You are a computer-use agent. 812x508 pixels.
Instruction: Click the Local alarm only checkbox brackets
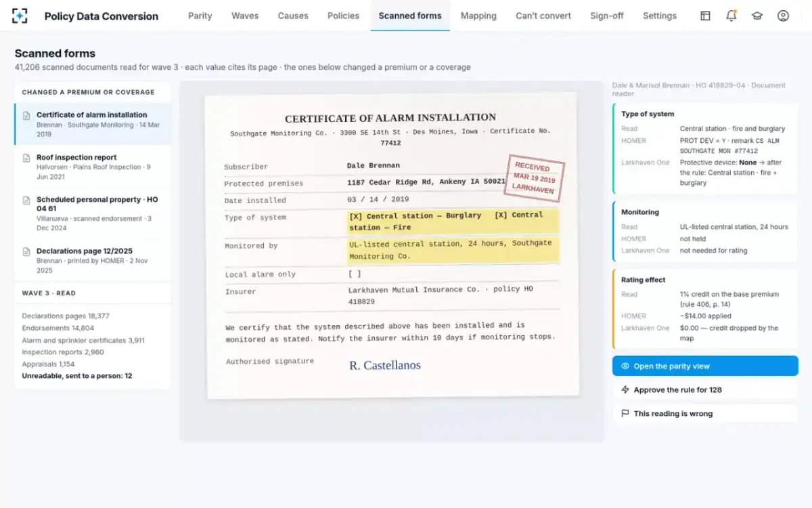(355, 274)
